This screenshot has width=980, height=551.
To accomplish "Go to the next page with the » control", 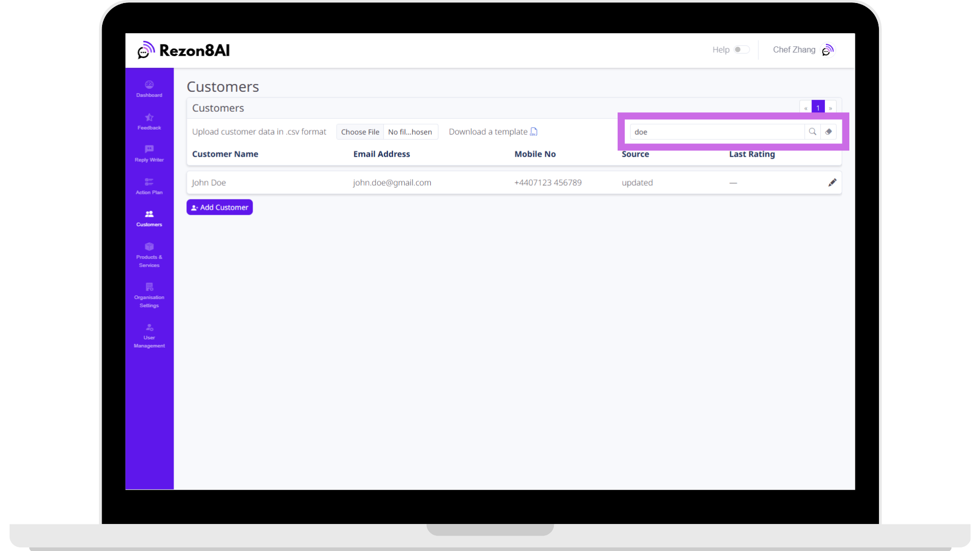I will (830, 108).
